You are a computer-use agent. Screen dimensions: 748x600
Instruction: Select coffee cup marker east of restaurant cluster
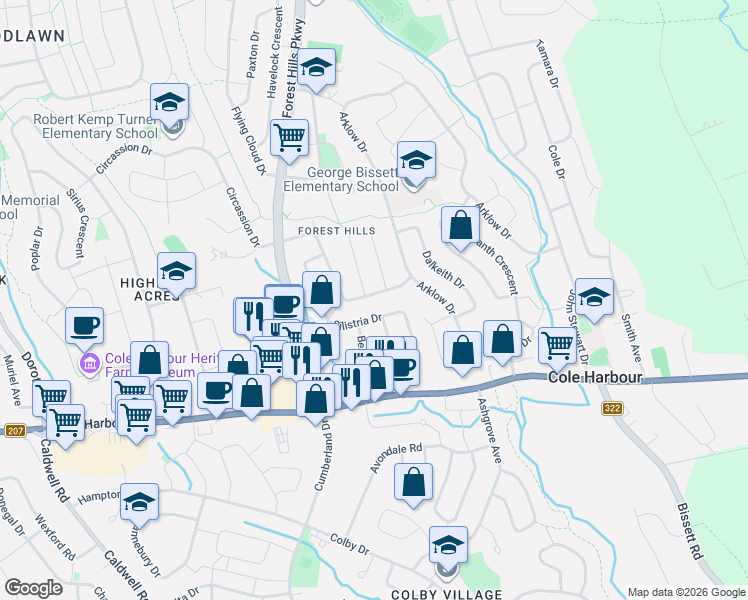click(x=405, y=367)
